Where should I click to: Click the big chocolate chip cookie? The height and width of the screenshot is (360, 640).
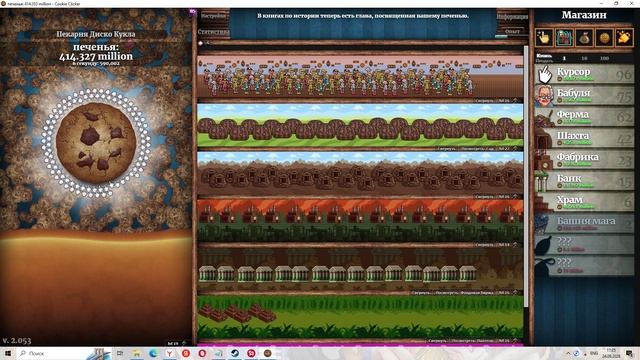tap(96, 142)
